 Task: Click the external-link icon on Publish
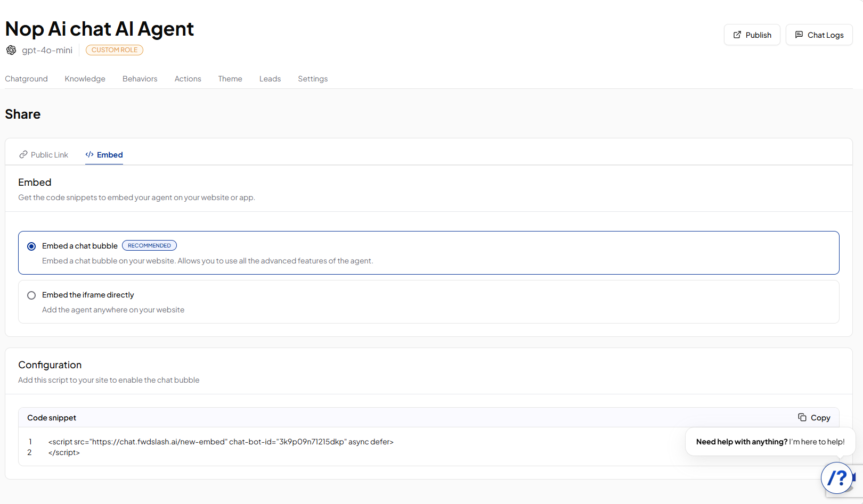pyautogui.click(x=737, y=35)
